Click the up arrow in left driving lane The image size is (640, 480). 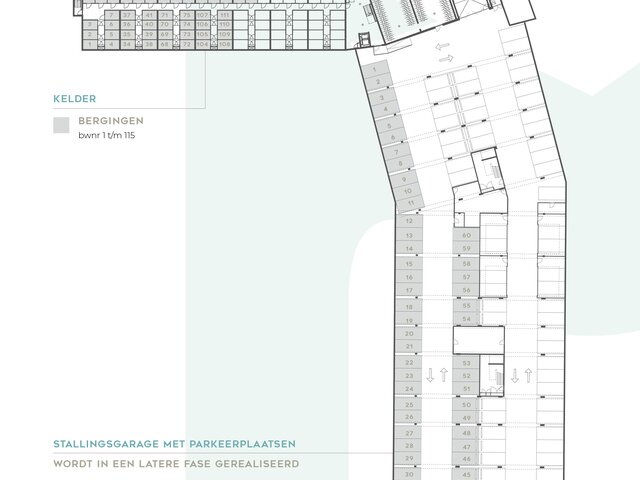[x=443, y=376]
